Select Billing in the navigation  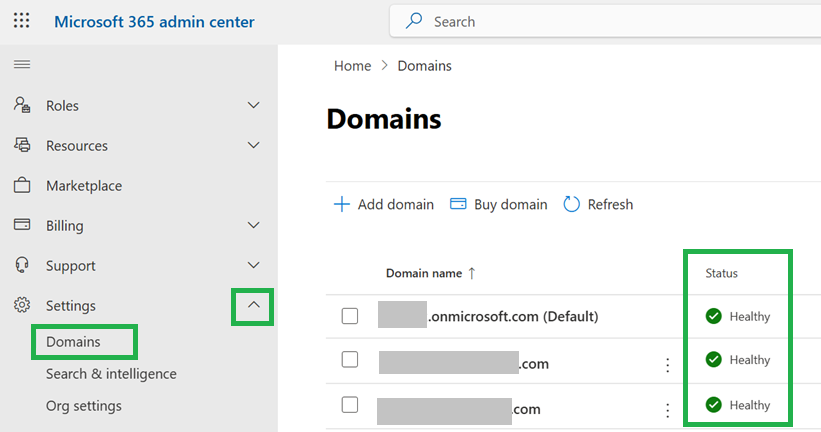[x=64, y=226]
